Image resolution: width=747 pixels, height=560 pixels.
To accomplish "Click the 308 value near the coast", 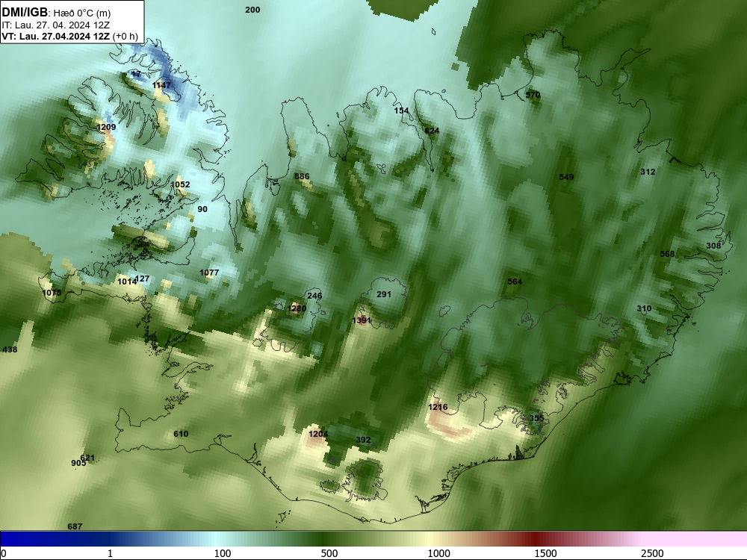I will pyautogui.click(x=713, y=246).
